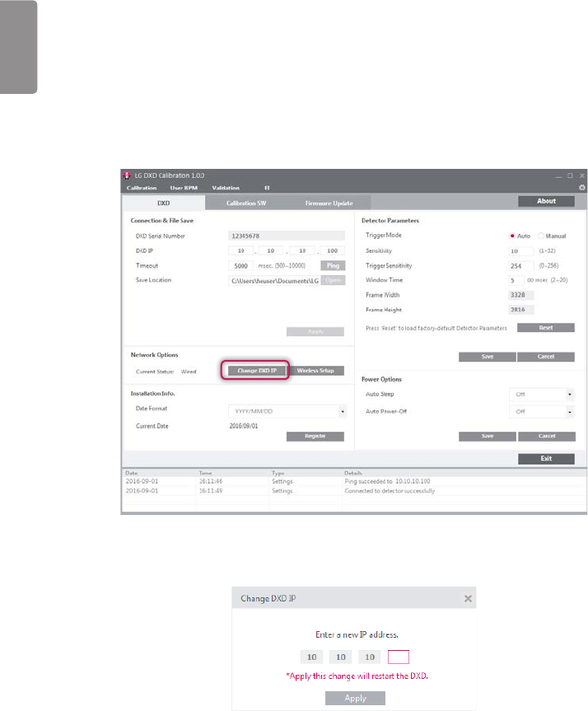Click the About button

tap(546, 201)
